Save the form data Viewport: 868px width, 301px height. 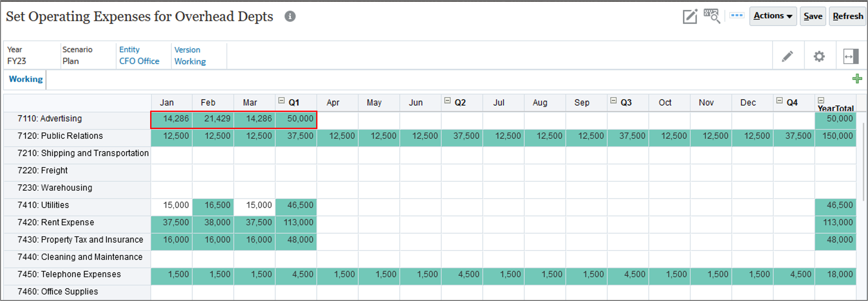point(812,16)
